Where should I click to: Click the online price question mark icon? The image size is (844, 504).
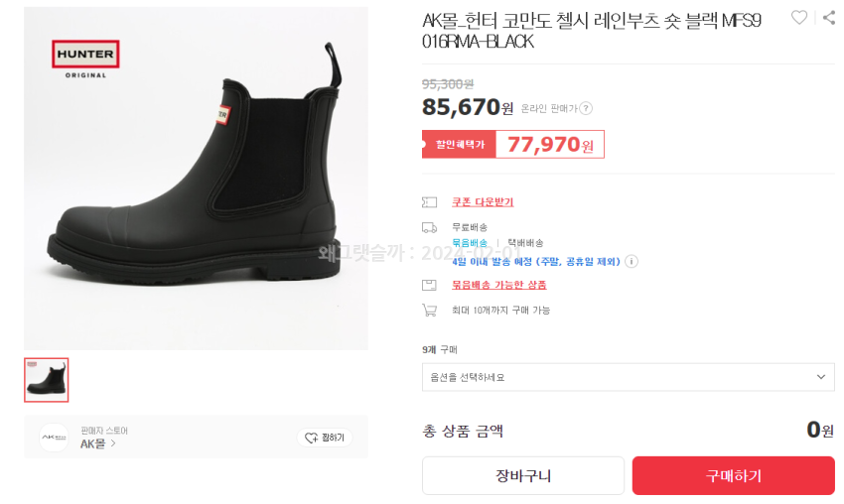(586, 108)
